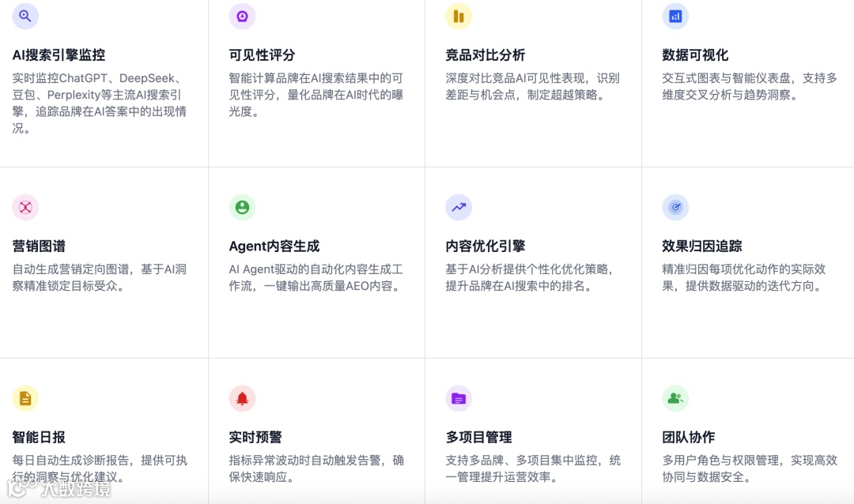Click the AI搜索引擎监控 magnifier icon
This screenshot has width=854, height=504.
click(x=25, y=17)
